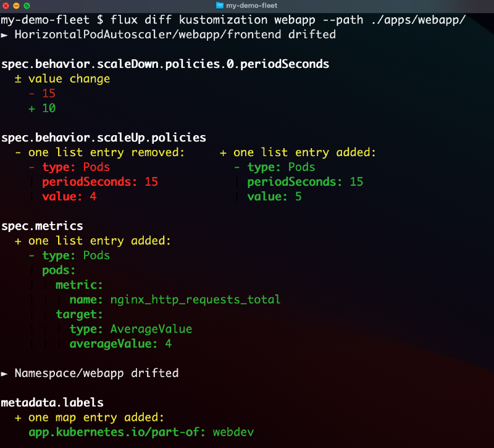Click the metadata.labels heading
This screenshot has width=494, height=448.
[52, 403]
